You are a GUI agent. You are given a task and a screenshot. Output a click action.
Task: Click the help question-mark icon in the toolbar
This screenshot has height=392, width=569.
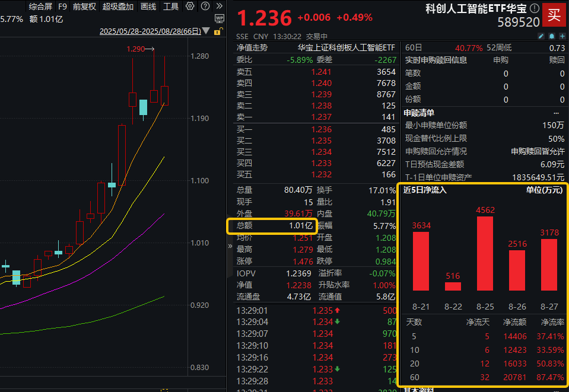point(204,7)
